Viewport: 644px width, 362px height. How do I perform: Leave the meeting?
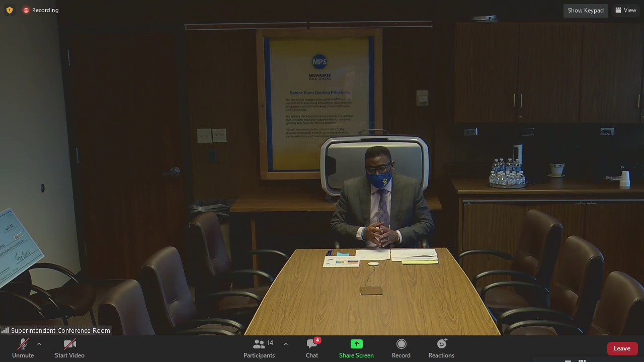pyautogui.click(x=622, y=348)
